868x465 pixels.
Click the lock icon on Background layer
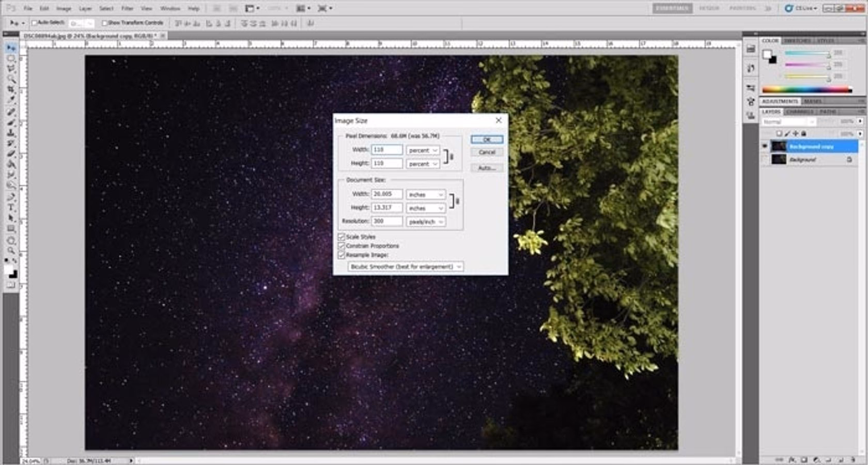point(849,160)
